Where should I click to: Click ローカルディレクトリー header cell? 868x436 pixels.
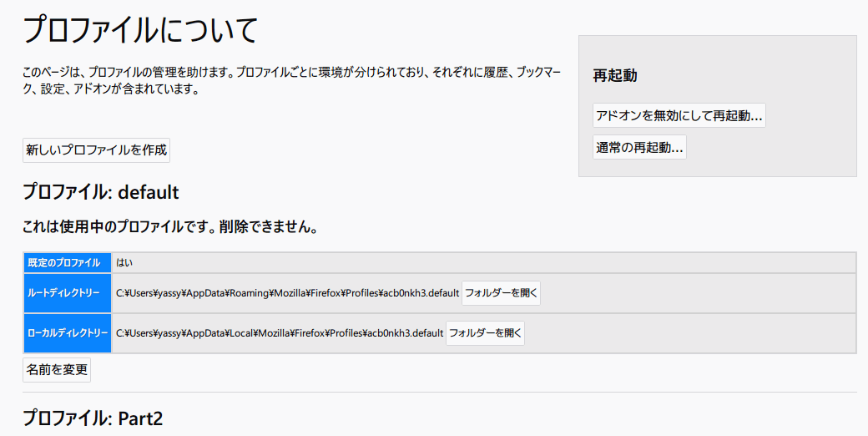pos(68,333)
